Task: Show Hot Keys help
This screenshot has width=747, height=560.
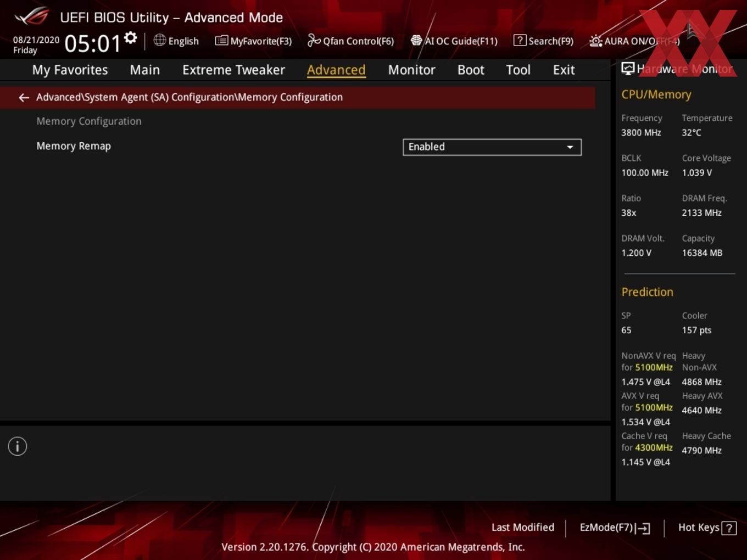Action: click(x=707, y=528)
